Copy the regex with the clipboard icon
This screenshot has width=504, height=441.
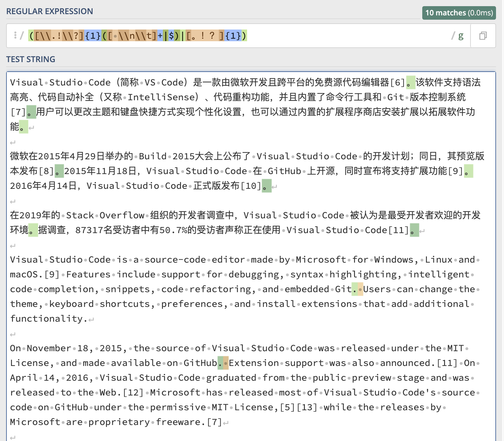tap(483, 36)
